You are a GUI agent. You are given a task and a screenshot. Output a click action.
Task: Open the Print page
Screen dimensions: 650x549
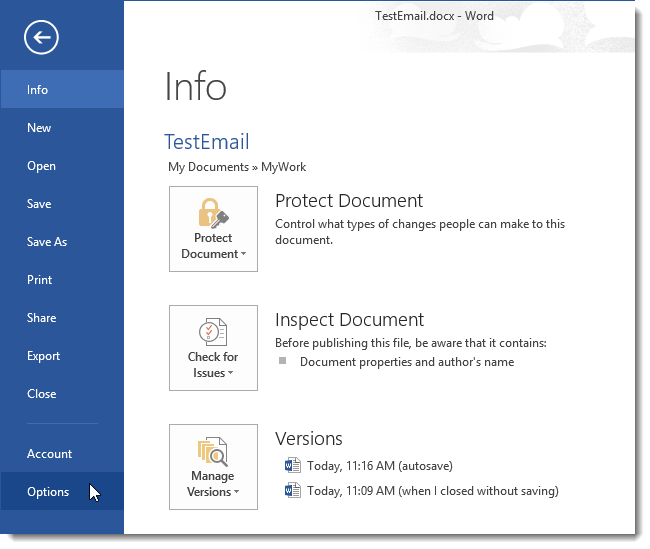40,280
